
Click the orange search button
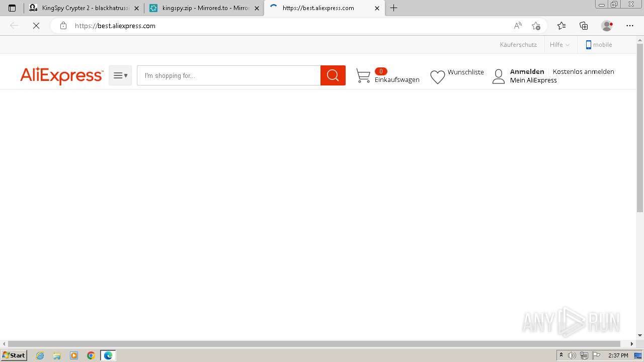(333, 75)
